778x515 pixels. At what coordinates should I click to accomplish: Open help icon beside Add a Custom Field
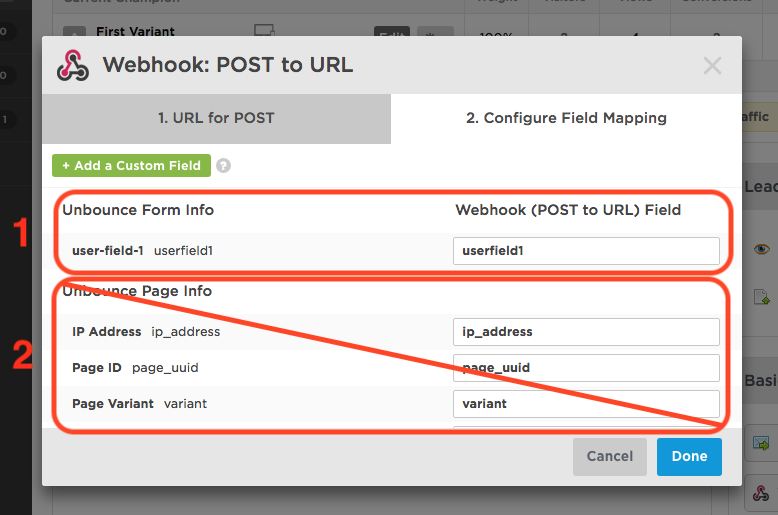coord(223,166)
